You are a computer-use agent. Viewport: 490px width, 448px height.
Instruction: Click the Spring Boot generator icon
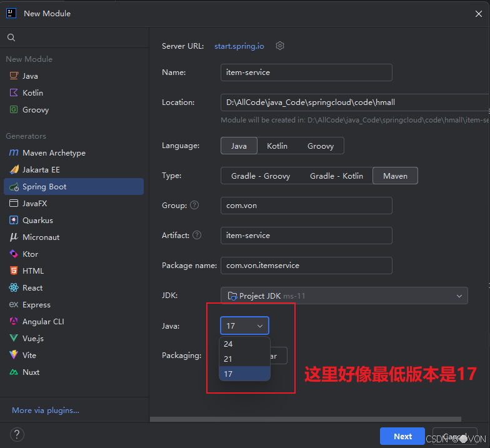click(x=14, y=187)
